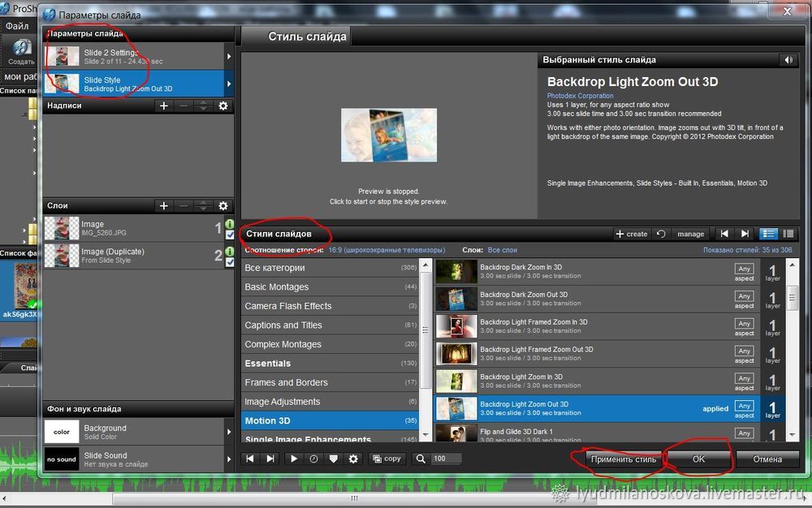Jump to next slide in bottom toolbar
This screenshot has width=812, height=508.
(x=269, y=458)
